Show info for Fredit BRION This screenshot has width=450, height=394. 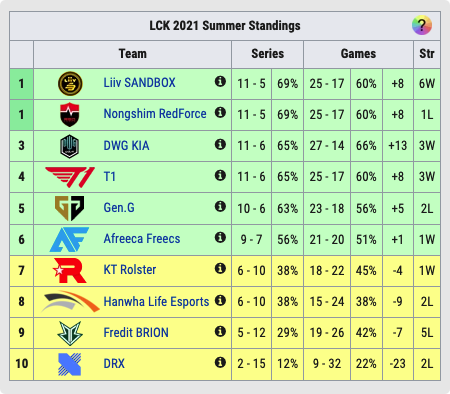(x=220, y=331)
